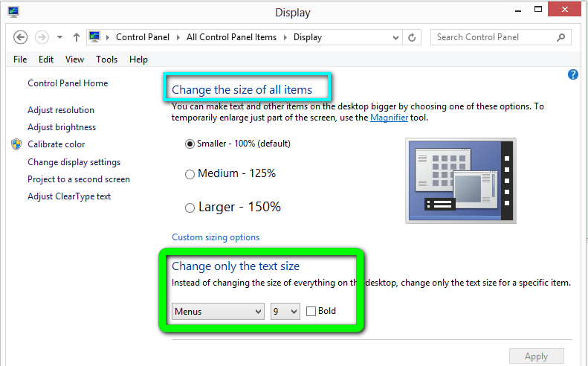The width and height of the screenshot is (588, 366).
Task: Go to Control Panel Home
Action: (x=68, y=83)
